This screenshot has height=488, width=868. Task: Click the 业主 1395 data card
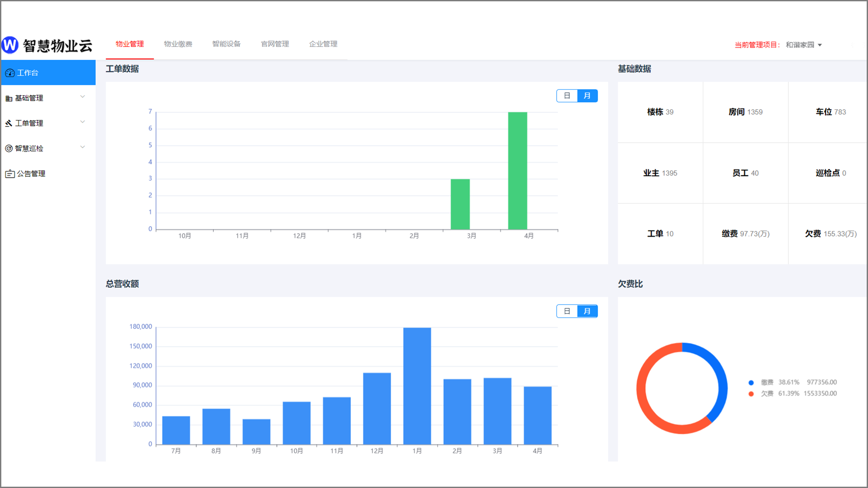point(660,173)
